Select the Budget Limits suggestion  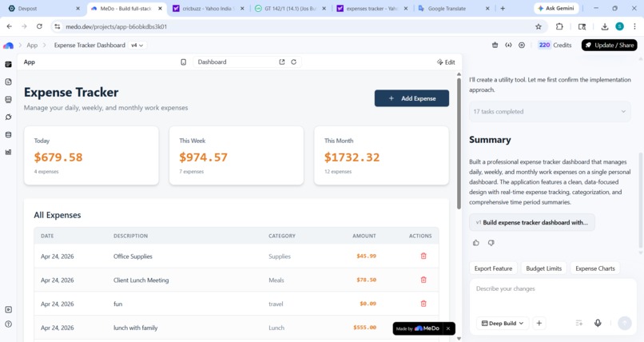point(544,268)
